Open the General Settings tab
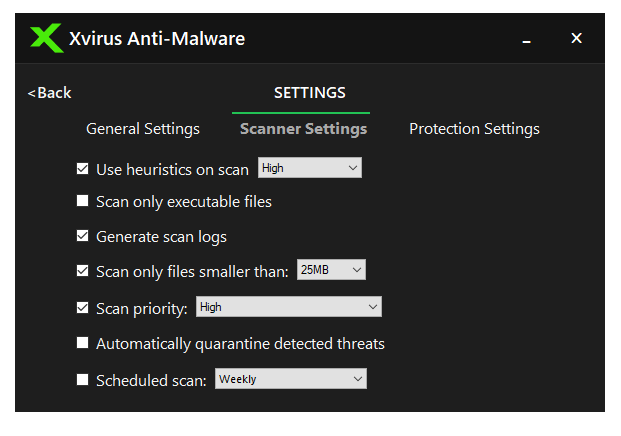The height and width of the screenshot is (436, 621). point(143,129)
